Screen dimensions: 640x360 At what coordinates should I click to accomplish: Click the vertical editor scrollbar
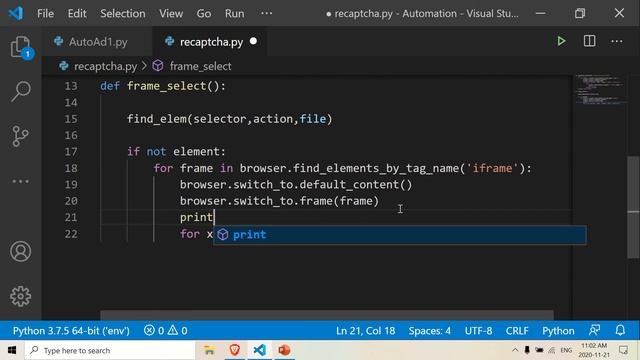click(x=633, y=207)
